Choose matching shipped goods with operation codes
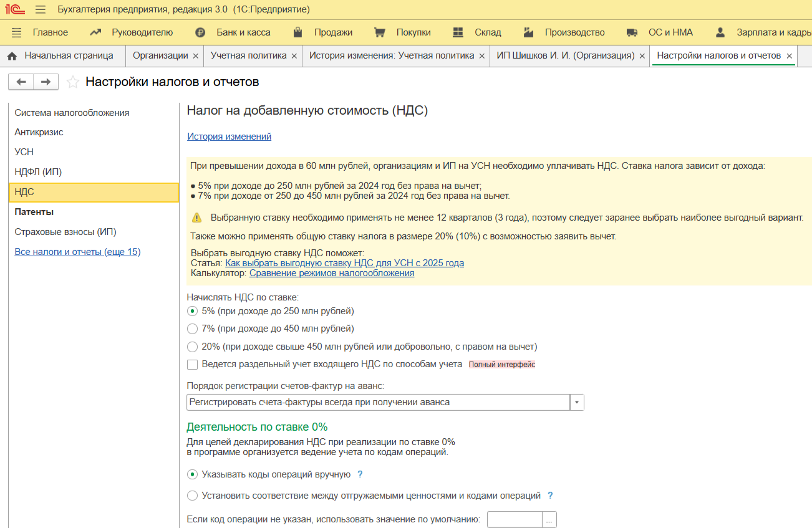This screenshot has width=812, height=528. (x=193, y=496)
